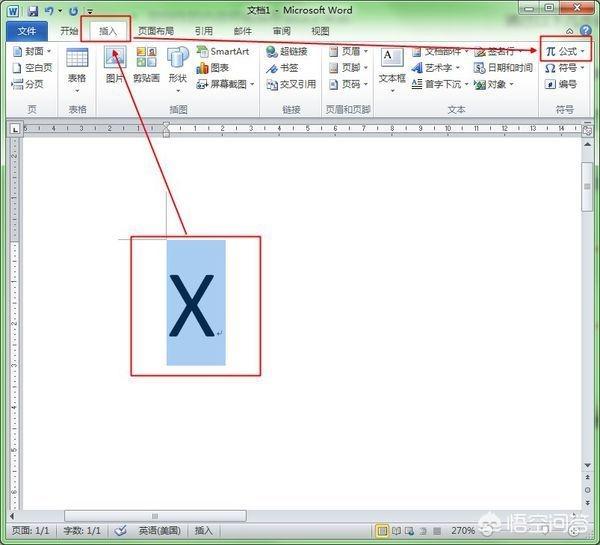Open the 文本框 (Text Box) icon
Image resolution: width=600 pixels, height=545 pixels.
click(x=392, y=57)
